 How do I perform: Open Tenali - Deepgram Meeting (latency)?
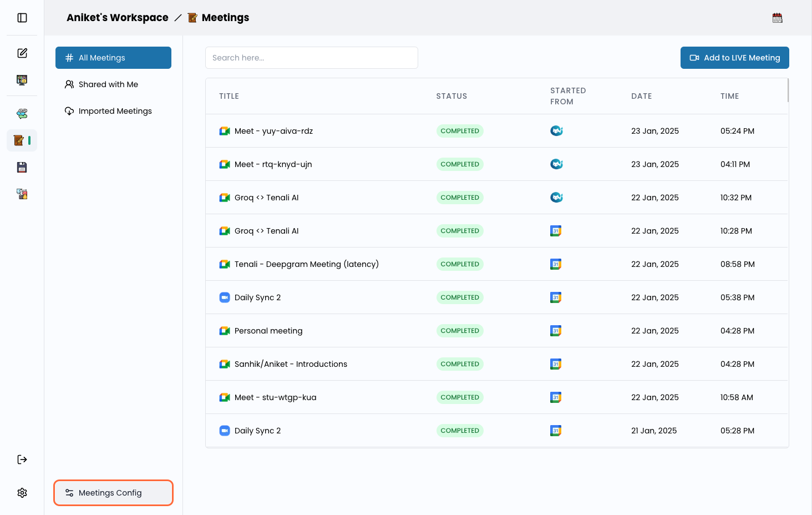307,264
